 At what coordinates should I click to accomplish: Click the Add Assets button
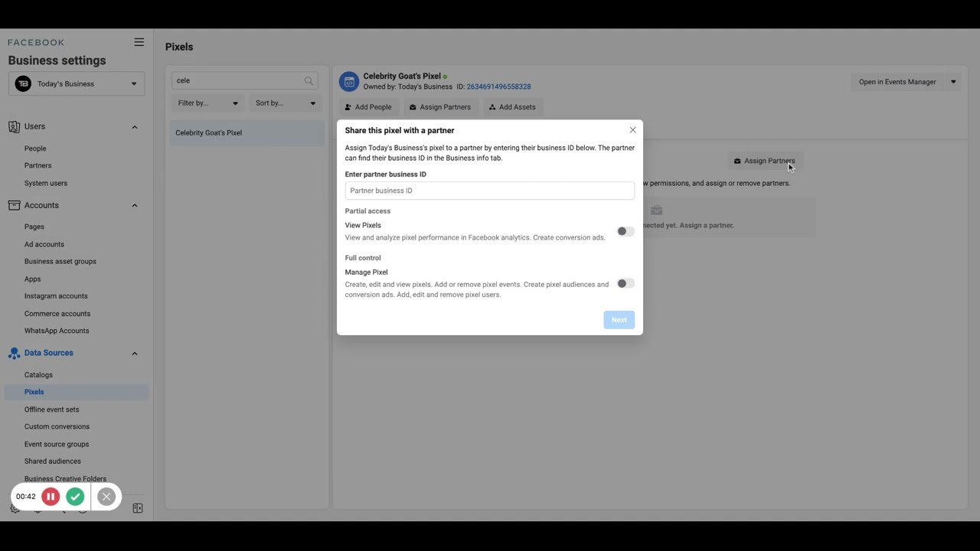(x=512, y=107)
